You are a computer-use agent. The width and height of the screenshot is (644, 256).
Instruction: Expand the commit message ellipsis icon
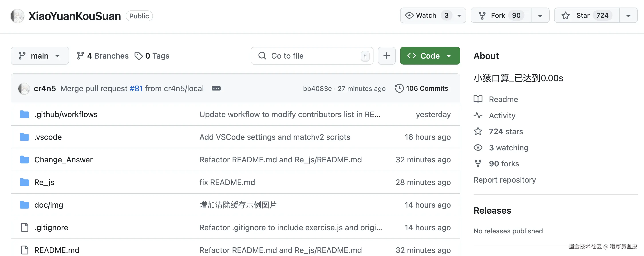216,88
